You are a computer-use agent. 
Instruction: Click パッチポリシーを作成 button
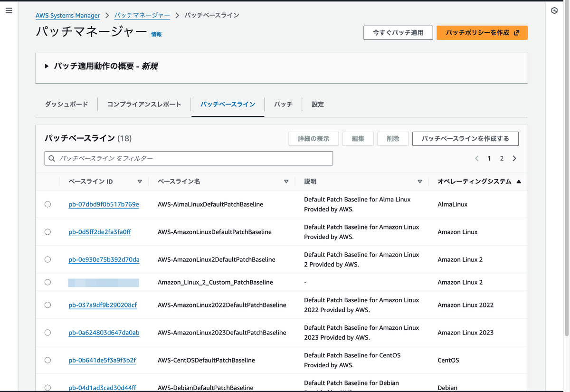482,33
